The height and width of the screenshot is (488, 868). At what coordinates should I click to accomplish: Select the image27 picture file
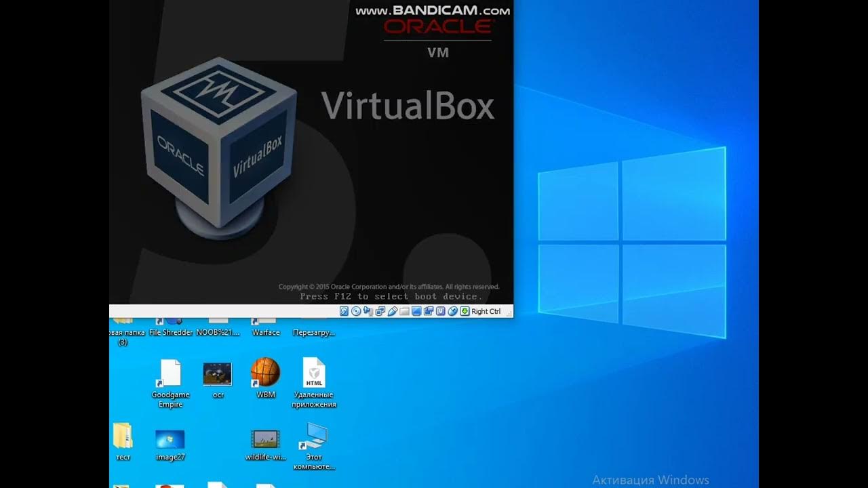[x=170, y=445]
